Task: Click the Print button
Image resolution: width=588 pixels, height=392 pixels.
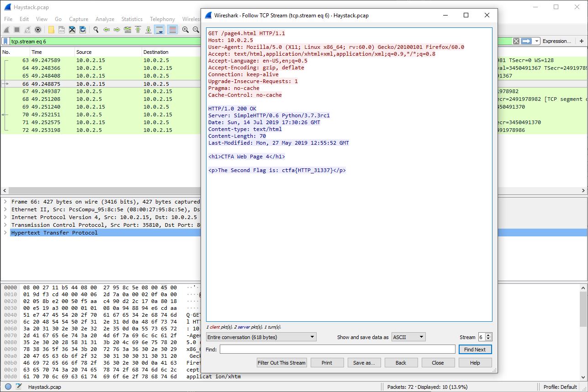Action: tap(327, 363)
